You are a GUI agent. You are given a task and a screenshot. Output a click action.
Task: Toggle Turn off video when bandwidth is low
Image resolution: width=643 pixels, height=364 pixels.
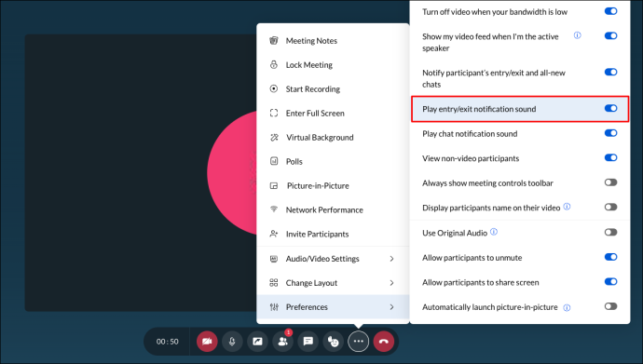(610, 11)
